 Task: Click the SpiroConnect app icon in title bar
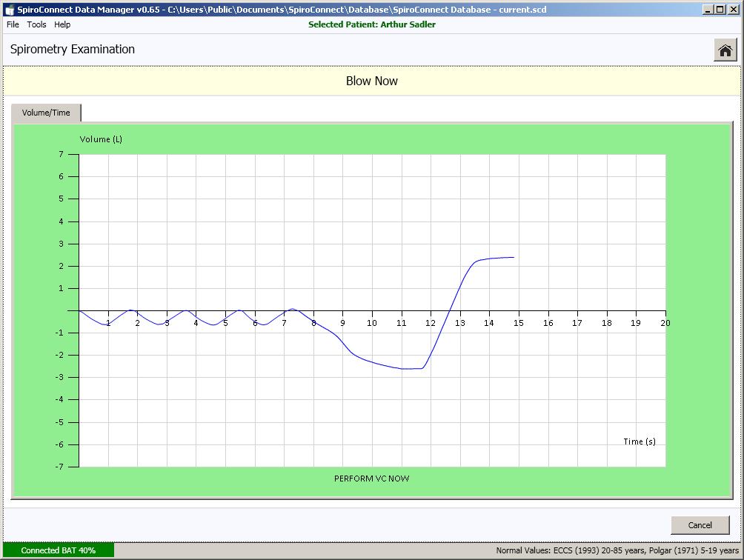pyautogui.click(x=10, y=10)
